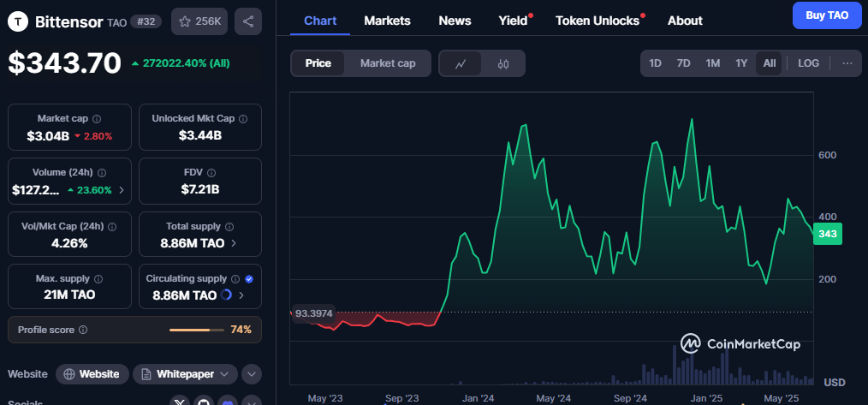Click the 93.3974 baseline price label
Screen dimensions: 868x405
pyautogui.click(x=313, y=313)
